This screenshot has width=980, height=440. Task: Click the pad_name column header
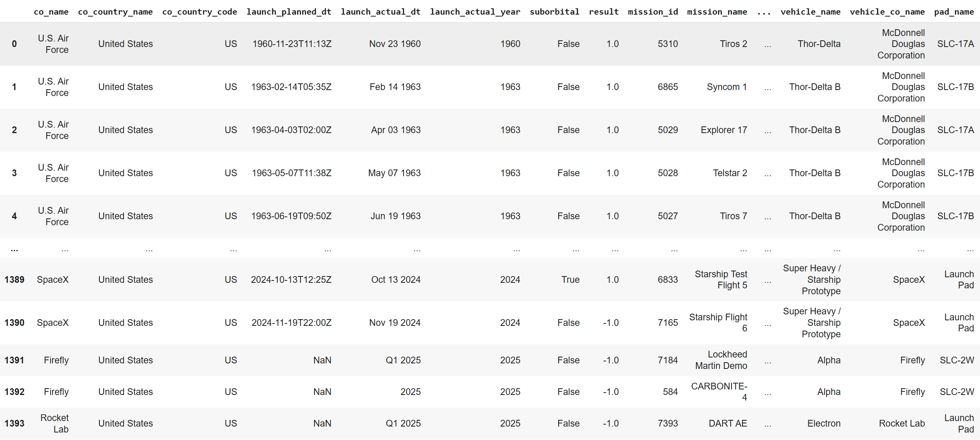point(954,12)
